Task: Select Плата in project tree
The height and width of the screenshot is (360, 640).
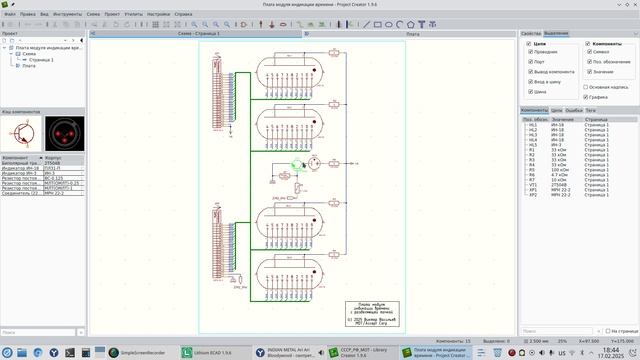Action: [x=29, y=66]
